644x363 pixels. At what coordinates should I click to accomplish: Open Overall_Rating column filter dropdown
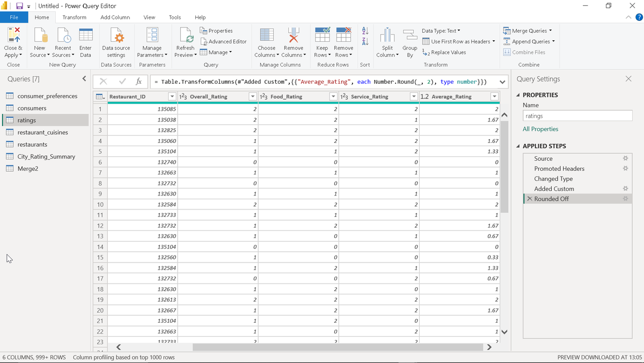pyautogui.click(x=252, y=97)
